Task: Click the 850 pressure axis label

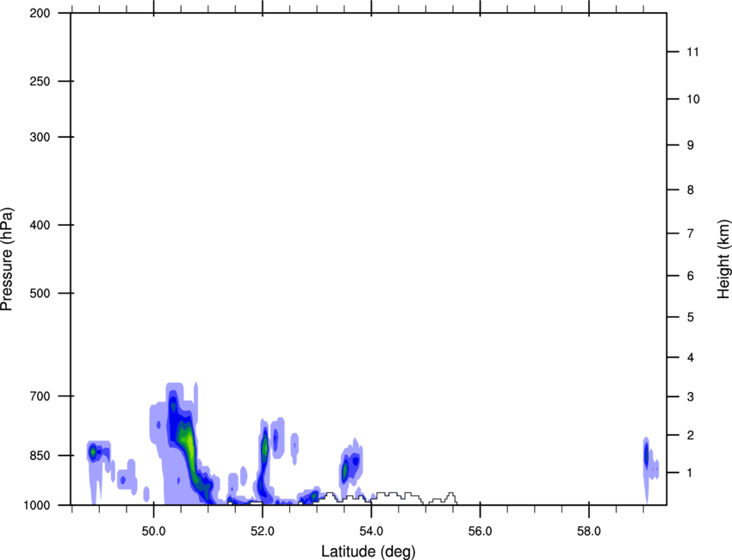Action: pyautogui.click(x=40, y=456)
